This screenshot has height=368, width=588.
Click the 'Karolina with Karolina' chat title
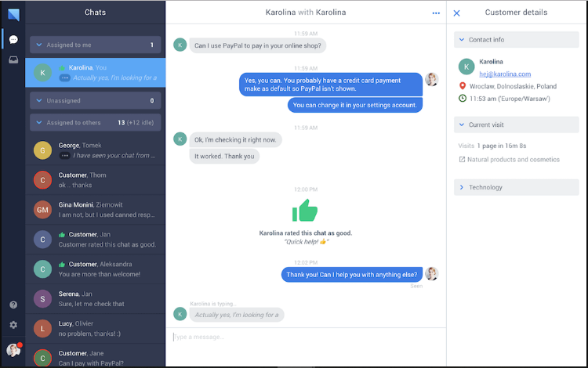tap(306, 13)
